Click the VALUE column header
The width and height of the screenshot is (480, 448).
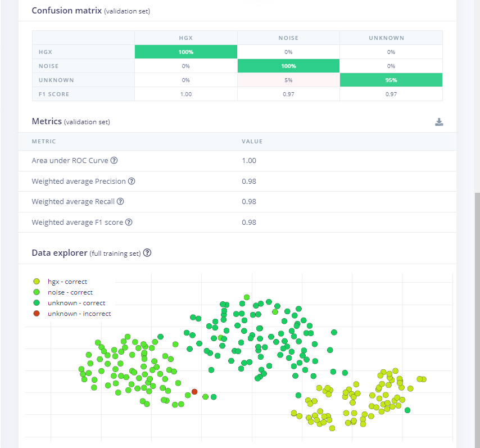coord(252,142)
